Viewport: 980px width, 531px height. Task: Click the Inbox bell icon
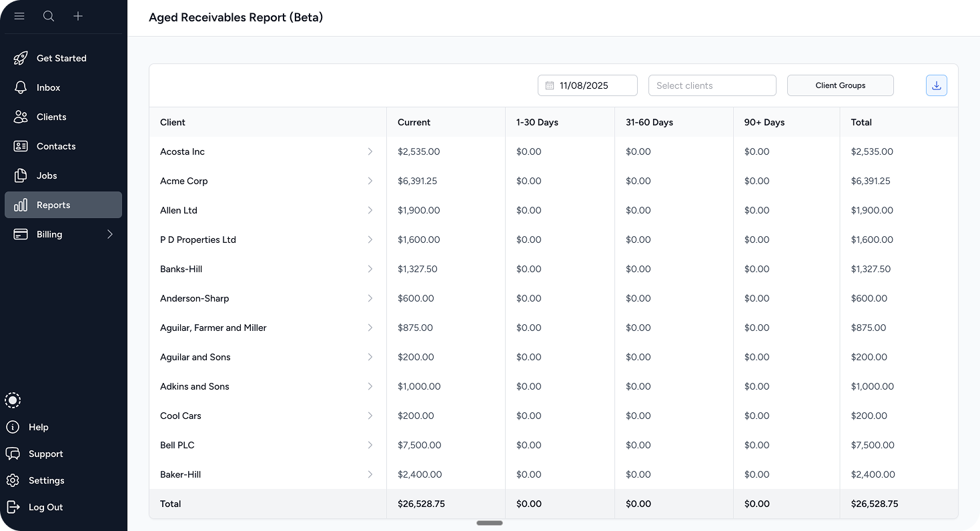(21, 87)
